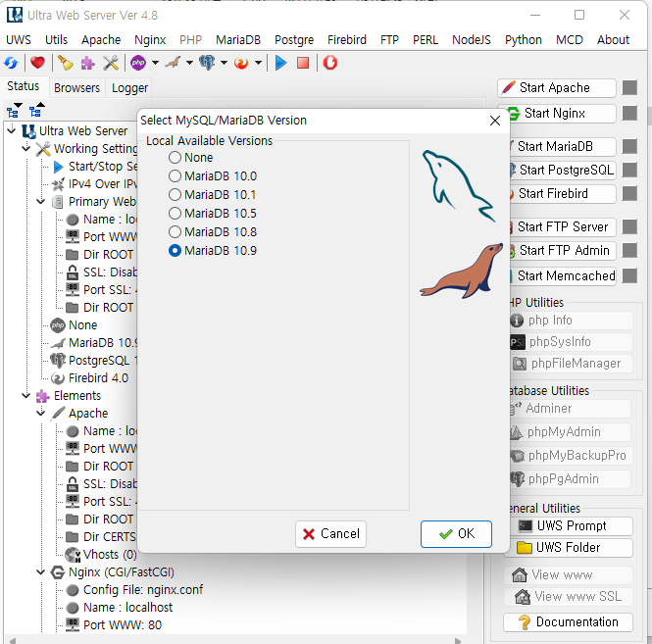The image size is (652, 644).
Task: Open the About menu
Action: click(x=614, y=40)
